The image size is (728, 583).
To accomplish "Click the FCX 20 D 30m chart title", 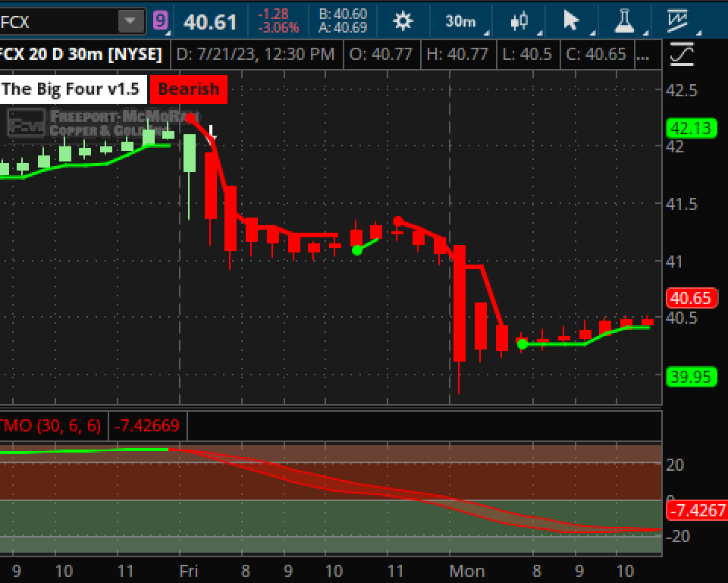I will 82,55.
